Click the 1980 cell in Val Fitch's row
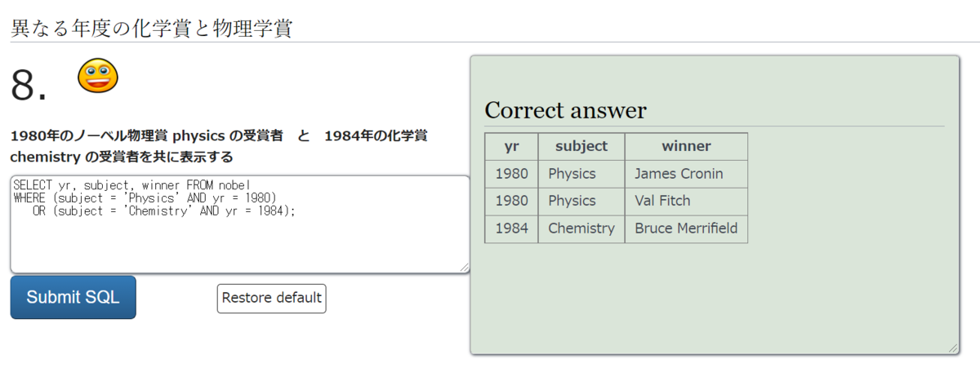 pyautogui.click(x=511, y=201)
